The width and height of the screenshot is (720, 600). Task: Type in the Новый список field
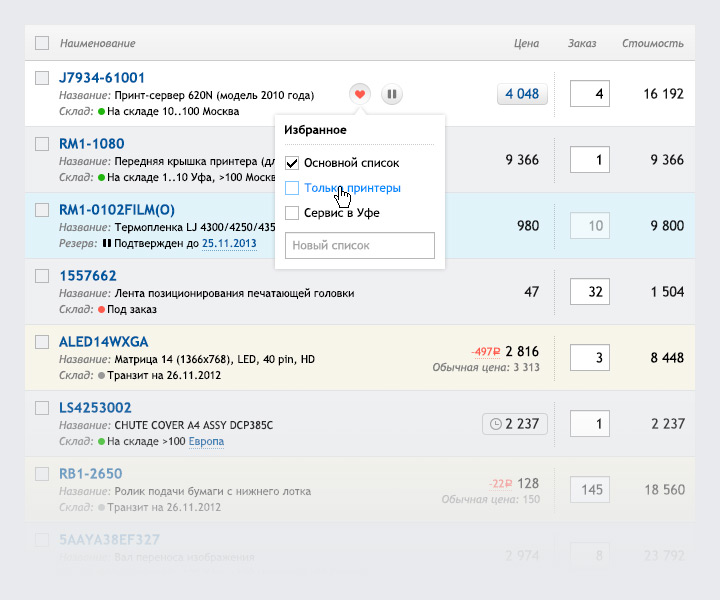[360, 245]
